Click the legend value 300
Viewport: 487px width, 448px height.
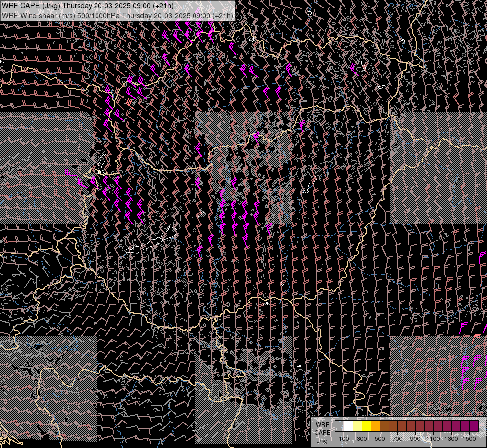coord(362,439)
